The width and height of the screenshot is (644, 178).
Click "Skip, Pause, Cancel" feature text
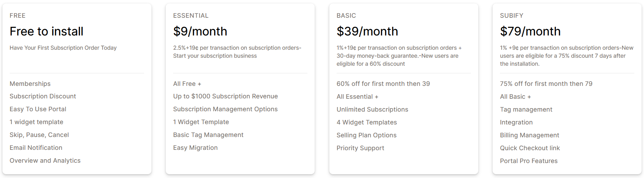[x=39, y=135]
